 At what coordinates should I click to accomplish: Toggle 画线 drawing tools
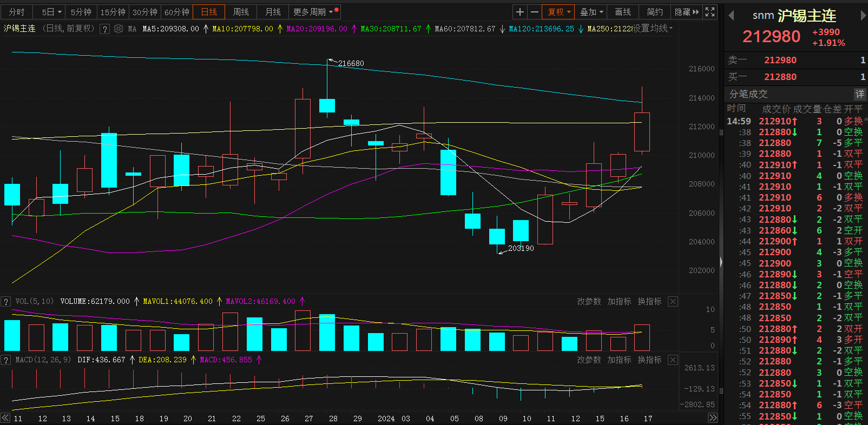coord(623,12)
